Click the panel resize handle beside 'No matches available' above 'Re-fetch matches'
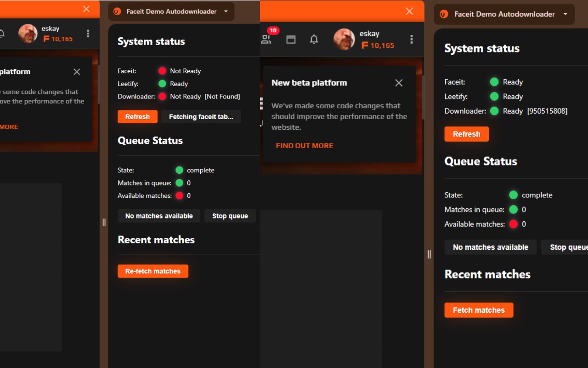588x368 pixels. point(104,222)
